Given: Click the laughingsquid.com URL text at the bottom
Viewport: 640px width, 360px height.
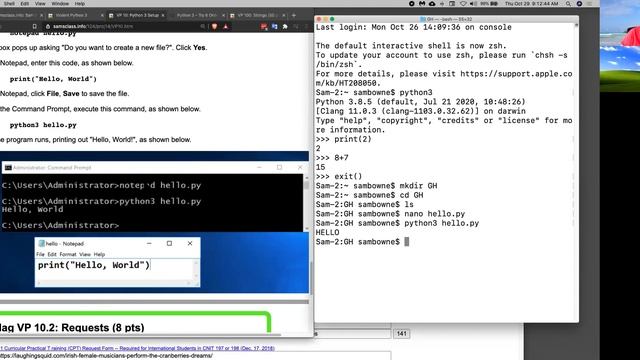Looking at the screenshot, I should (x=106, y=356).
